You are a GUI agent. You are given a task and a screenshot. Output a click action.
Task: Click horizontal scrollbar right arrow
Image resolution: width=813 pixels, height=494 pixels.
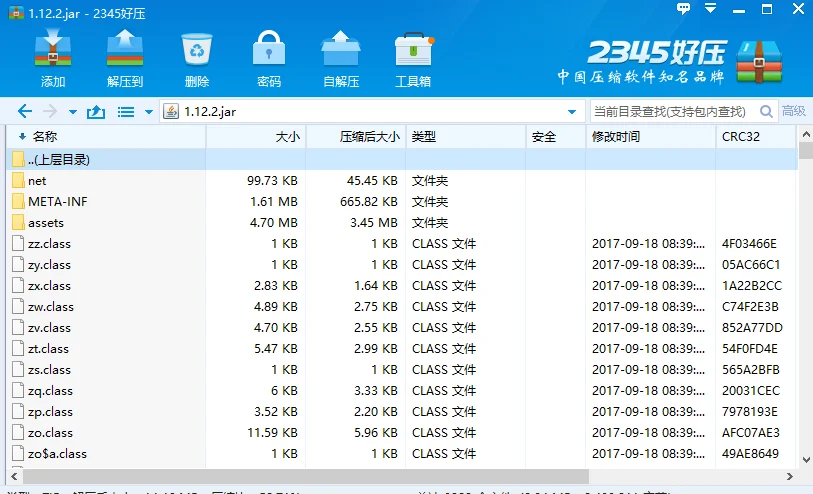790,476
